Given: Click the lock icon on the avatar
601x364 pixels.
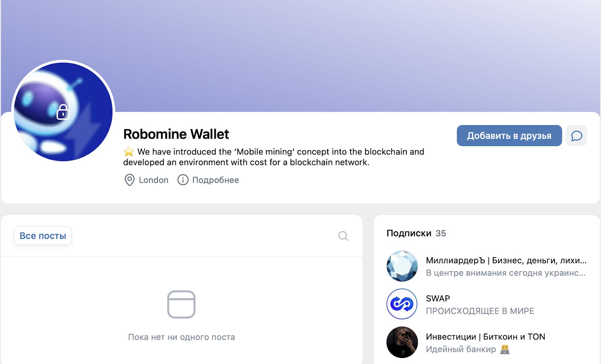Looking at the screenshot, I should (63, 112).
